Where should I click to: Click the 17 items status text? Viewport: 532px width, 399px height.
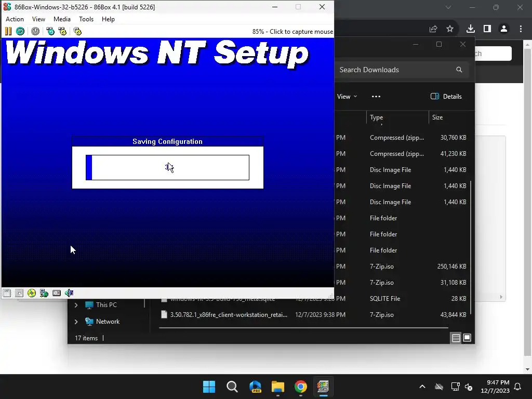point(86,338)
